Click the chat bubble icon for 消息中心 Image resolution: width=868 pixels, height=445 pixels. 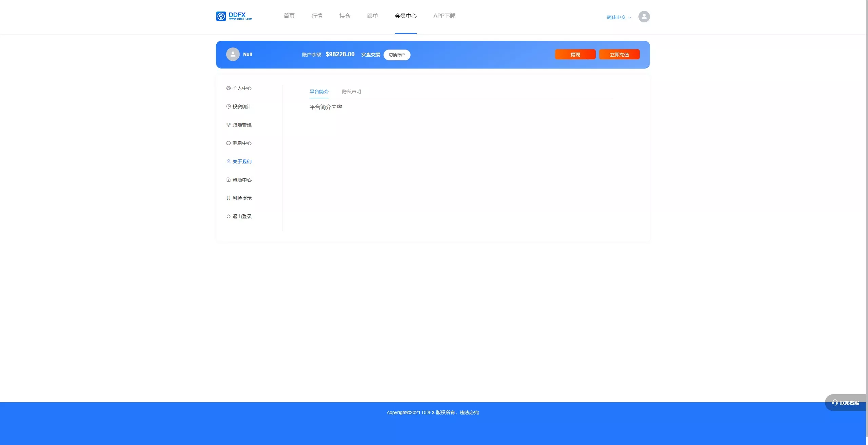pos(229,143)
